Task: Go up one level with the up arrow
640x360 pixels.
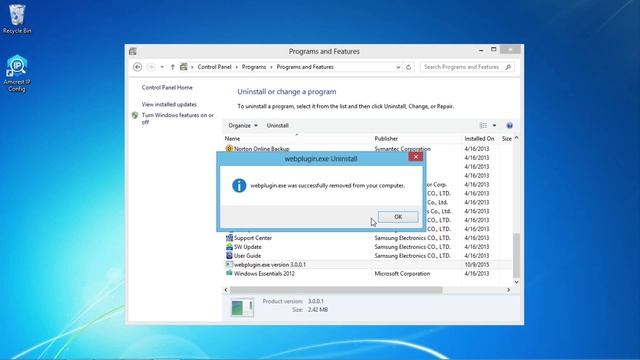Action: (x=173, y=67)
